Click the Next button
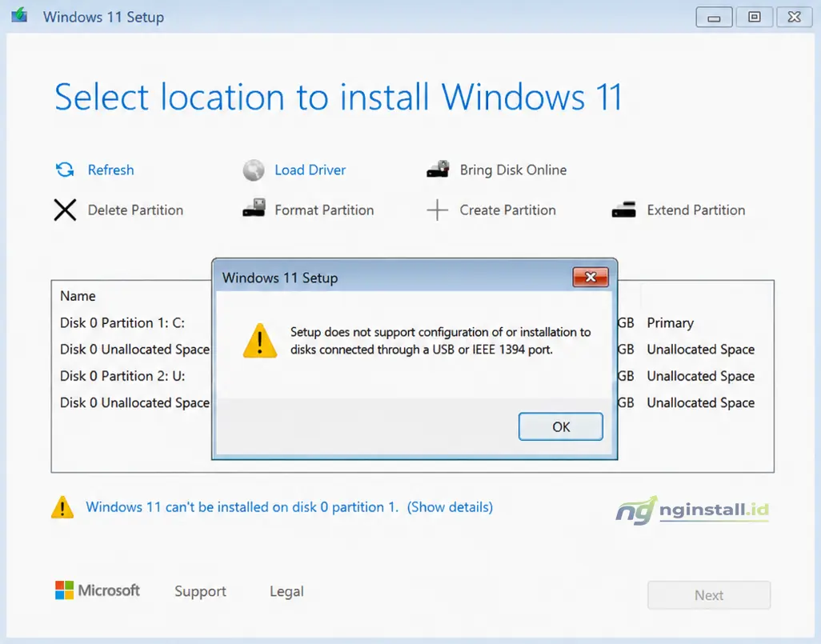The image size is (821, 644). pos(708,594)
